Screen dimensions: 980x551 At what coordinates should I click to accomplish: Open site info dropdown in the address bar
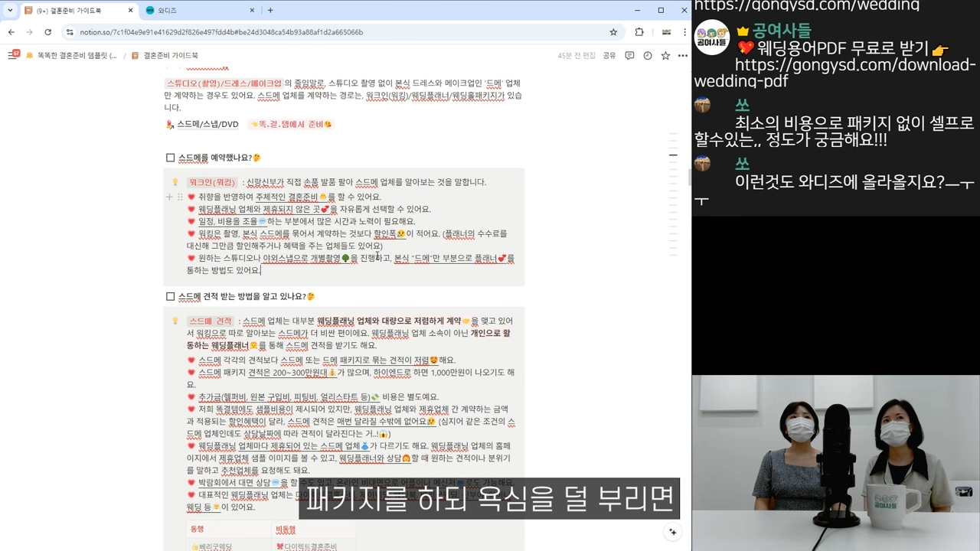pyautogui.click(x=70, y=31)
